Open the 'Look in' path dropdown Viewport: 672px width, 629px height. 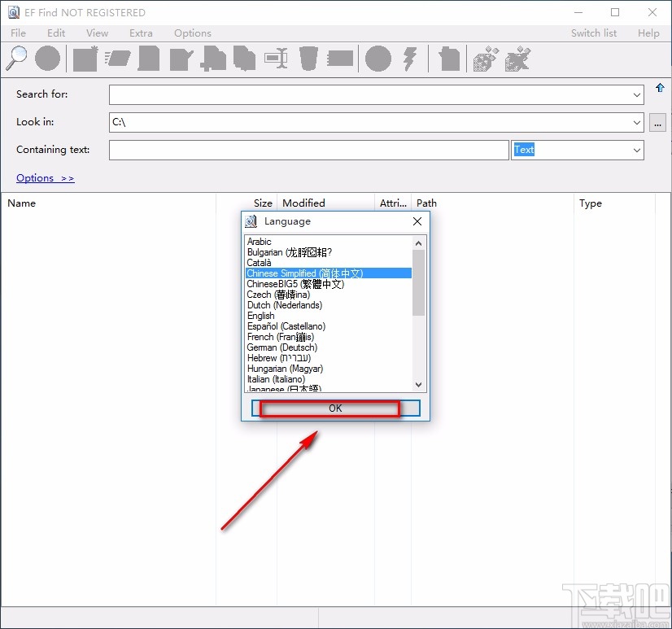[636, 123]
